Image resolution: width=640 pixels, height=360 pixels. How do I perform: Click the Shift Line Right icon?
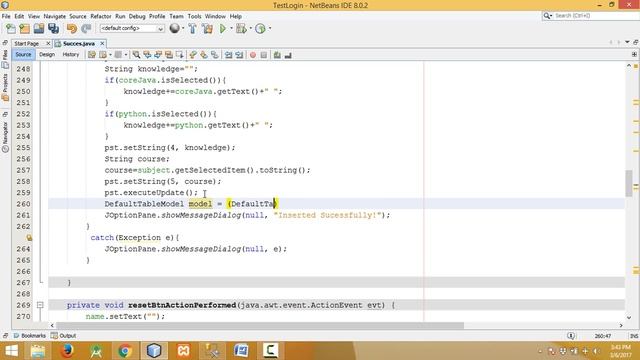(x=239, y=55)
